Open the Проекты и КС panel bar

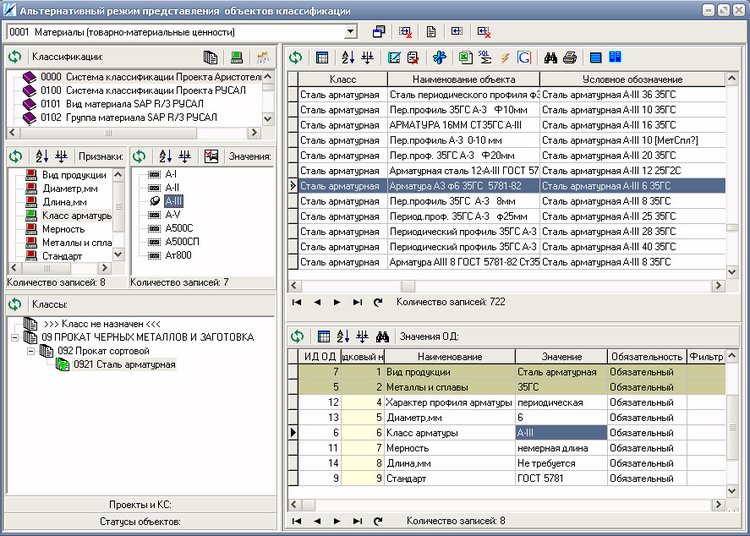point(139,504)
